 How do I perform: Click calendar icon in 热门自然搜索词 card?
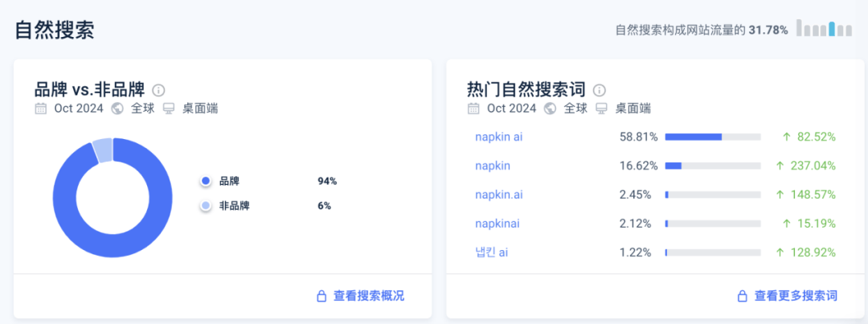coord(474,109)
